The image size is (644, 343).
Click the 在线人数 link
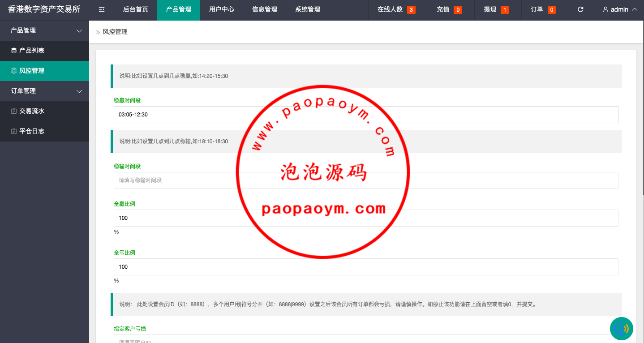click(x=390, y=9)
